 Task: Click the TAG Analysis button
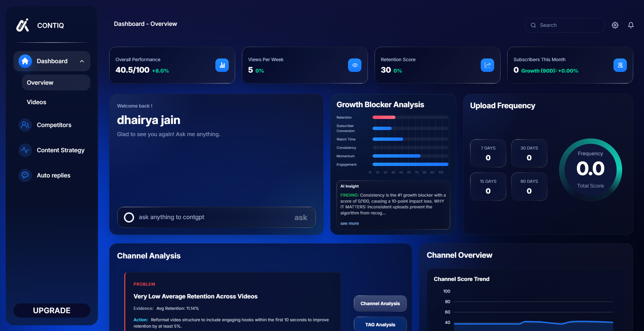point(380,324)
